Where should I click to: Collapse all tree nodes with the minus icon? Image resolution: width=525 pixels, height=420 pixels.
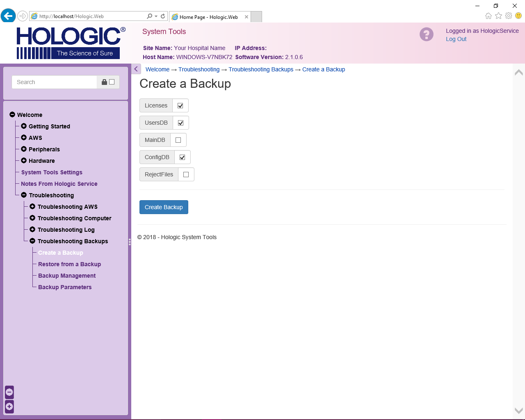9,392
